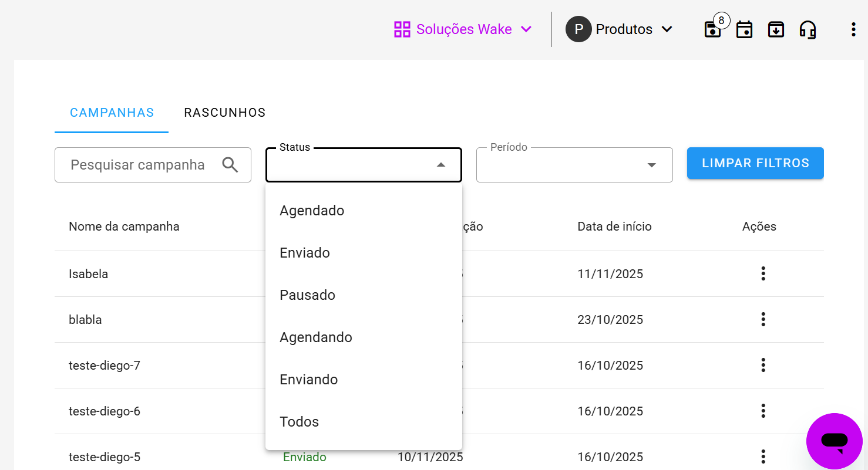Open the purple chat widget
This screenshot has height=470, width=868.
click(x=834, y=441)
